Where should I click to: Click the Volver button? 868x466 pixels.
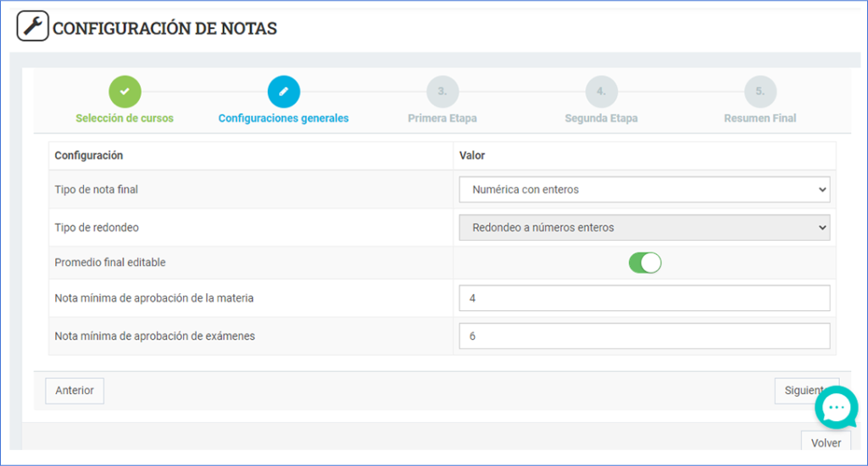pos(826,442)
